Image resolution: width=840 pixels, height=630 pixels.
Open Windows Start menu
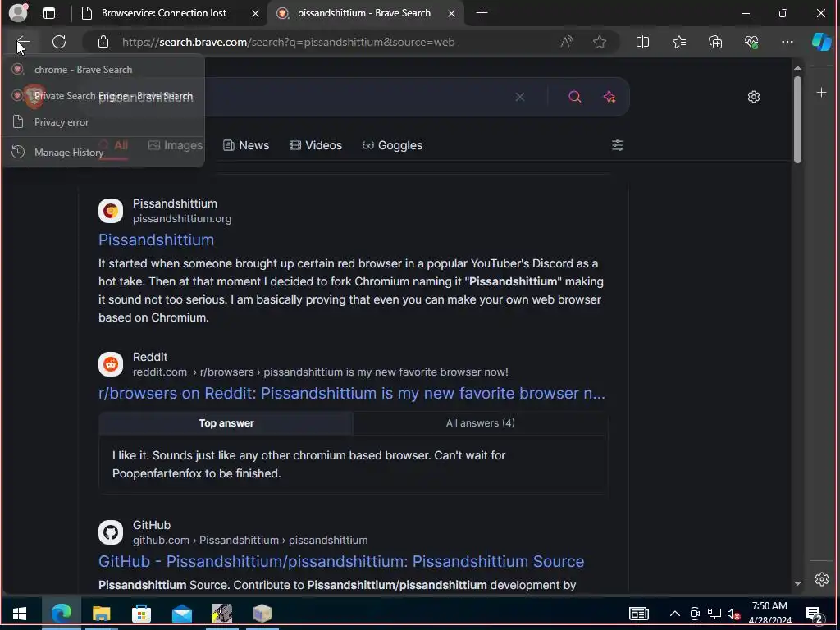(x=20, y=614)
